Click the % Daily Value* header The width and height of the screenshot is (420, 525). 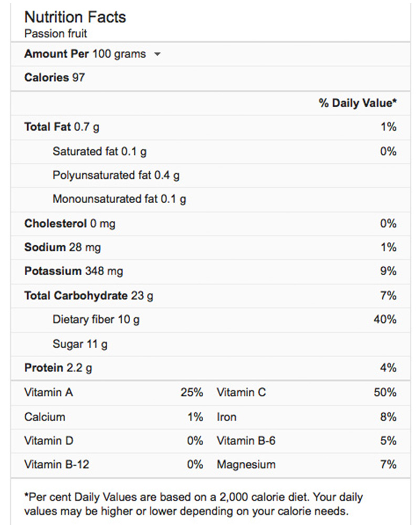[358, 103]
